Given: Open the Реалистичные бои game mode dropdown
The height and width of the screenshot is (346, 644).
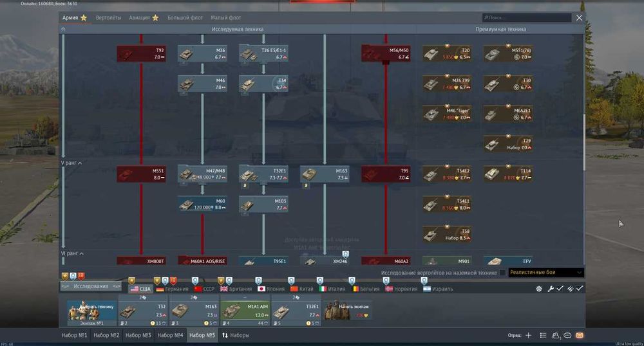Looking at the screenshot, I should 546,273.
